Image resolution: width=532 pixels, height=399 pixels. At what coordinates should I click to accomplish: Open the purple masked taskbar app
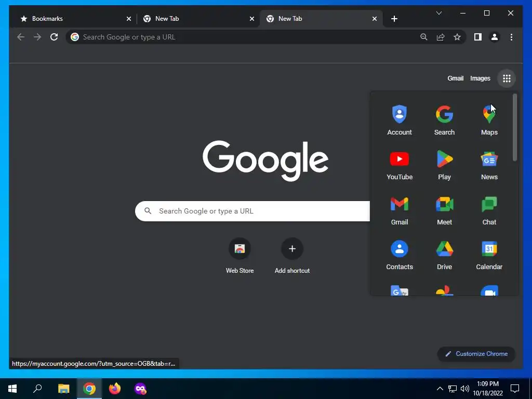click(140, 389)
